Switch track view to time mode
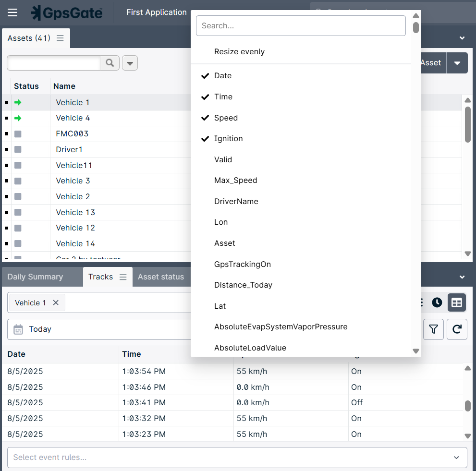This screenshot has height=471, width=476. 437,302
